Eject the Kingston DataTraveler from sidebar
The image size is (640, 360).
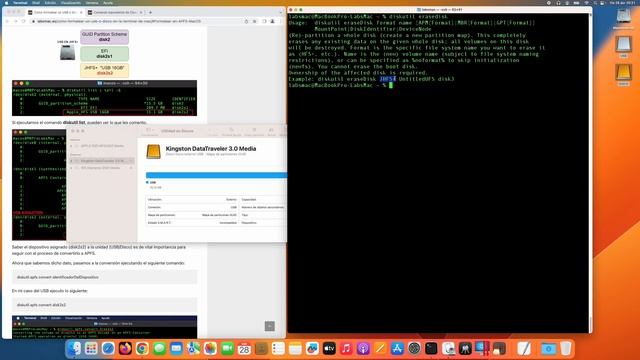(x=131, y=161)
